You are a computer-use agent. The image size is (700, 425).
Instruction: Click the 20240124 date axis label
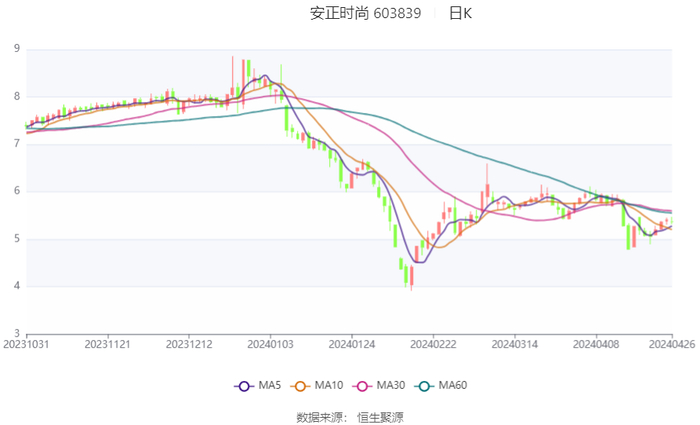click(x=350, y=343)
